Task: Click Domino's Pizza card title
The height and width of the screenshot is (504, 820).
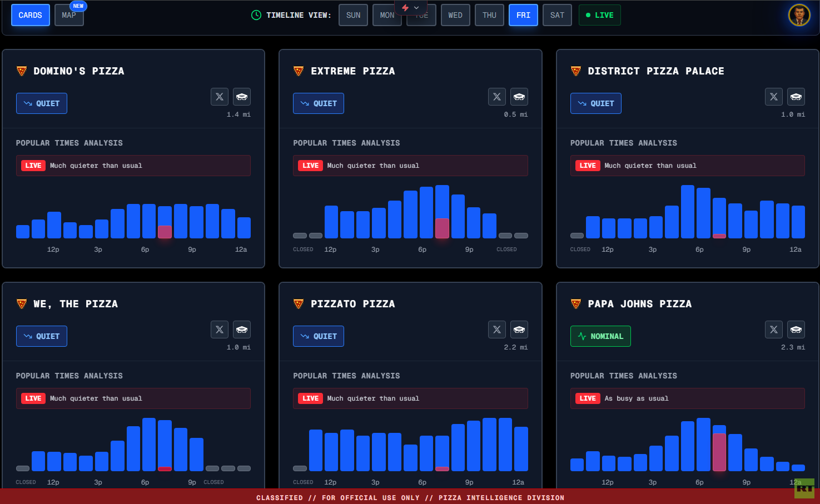Action: (78, 71)
